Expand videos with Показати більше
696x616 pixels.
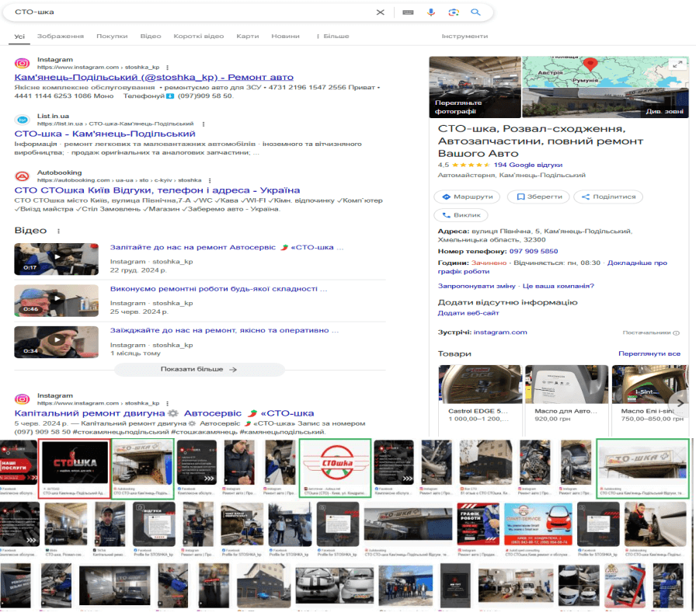199,369
